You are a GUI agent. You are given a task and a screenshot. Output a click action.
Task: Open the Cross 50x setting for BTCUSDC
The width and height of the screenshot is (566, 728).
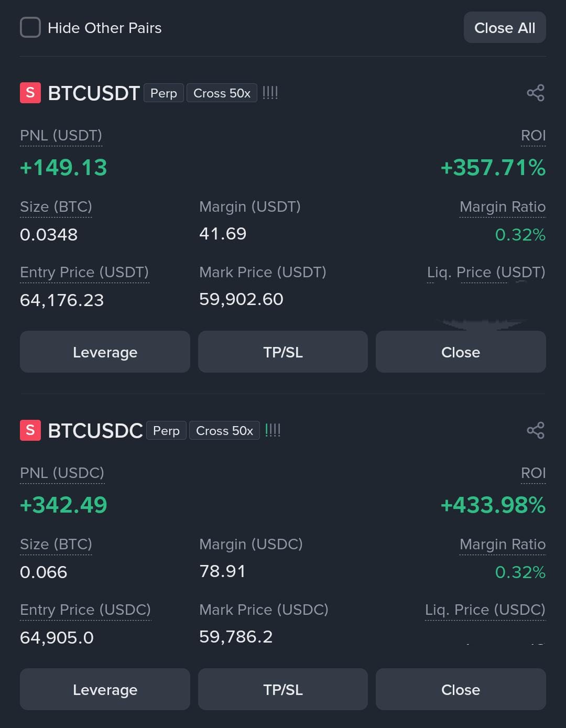point(224,431)
